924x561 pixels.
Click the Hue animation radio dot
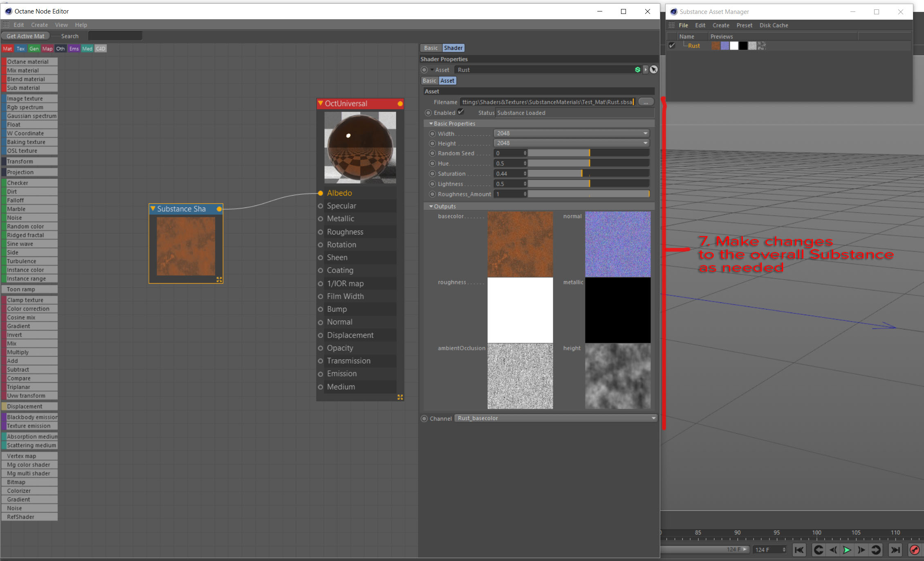(x=432, y=164)
